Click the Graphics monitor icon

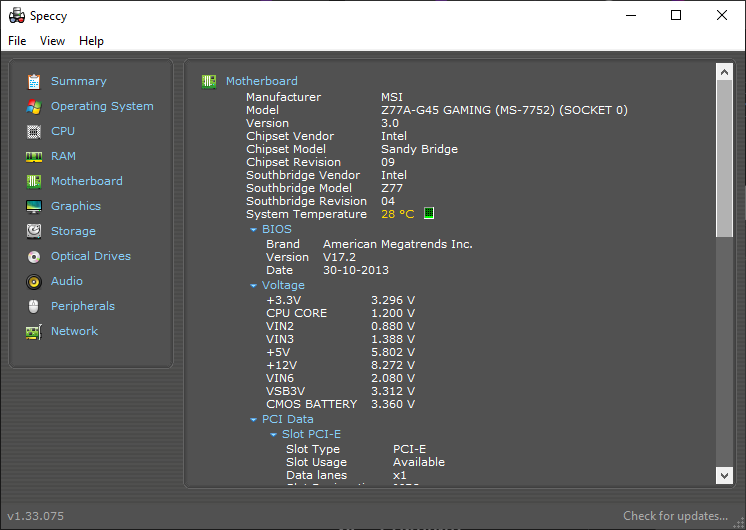pos(34,206)
